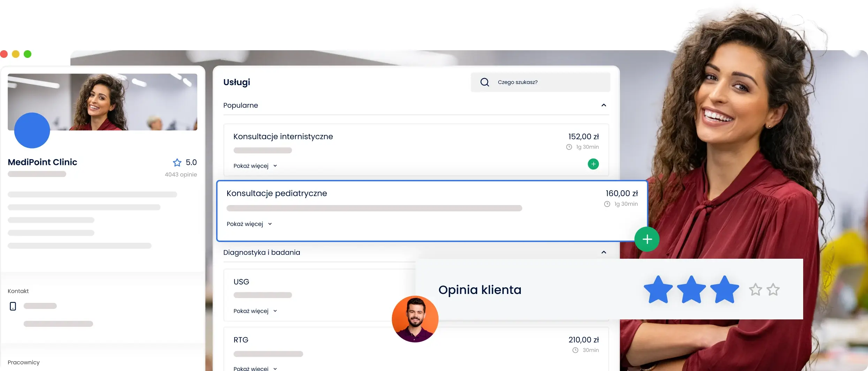This screenshot has width=868, height=371.
Task: Click the phone icon under Kontakt
Action: (13, 306)
